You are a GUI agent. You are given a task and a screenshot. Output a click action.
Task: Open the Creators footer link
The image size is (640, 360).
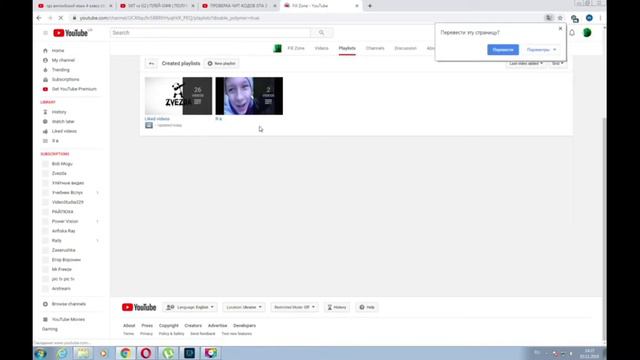click(193, 326)
